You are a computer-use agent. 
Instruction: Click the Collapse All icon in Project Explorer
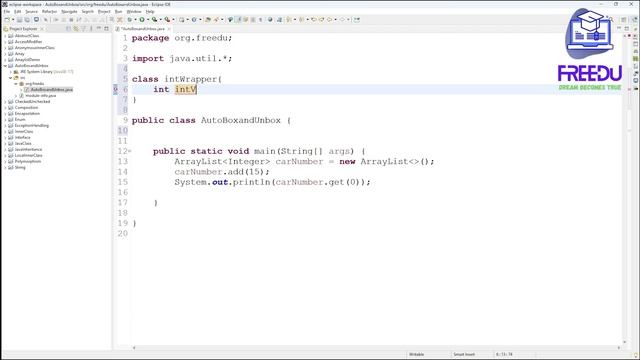(x=68, y=29)
